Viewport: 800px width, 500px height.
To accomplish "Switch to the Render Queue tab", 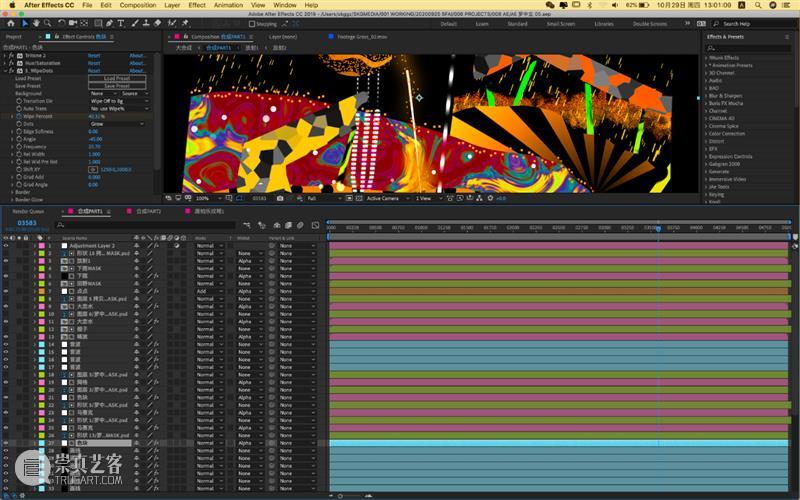I will tap(28, 211).
